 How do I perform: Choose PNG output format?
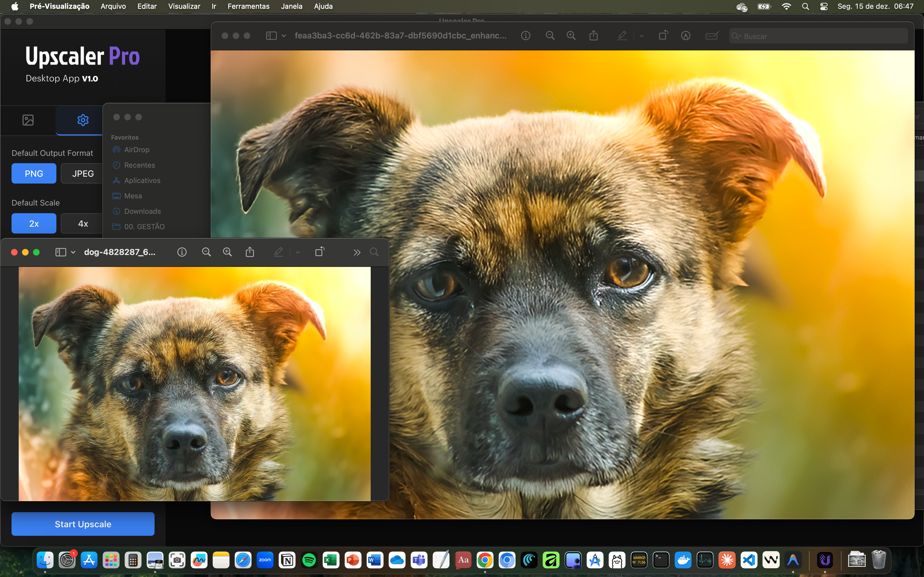(x=33, y=173)
